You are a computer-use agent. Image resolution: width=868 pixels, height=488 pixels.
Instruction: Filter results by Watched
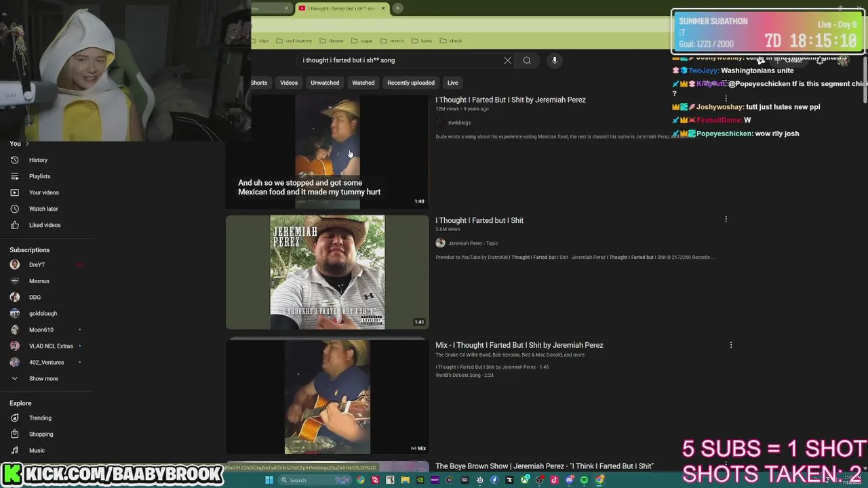point(363,83)
